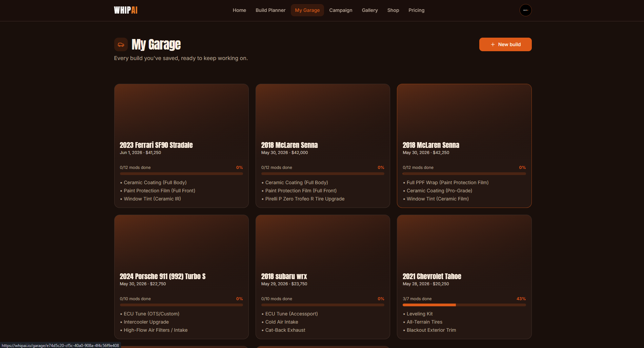Click the Ferrari SF90 mods progress bar
Screen dimensions: 644x348
tap(181, 174)
